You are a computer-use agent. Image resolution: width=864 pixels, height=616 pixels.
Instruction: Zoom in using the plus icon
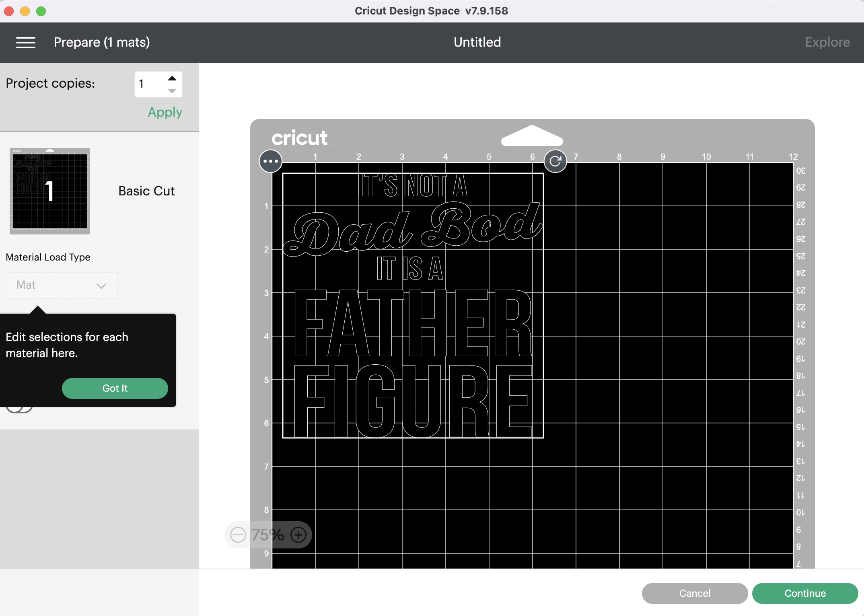(298, 535)
